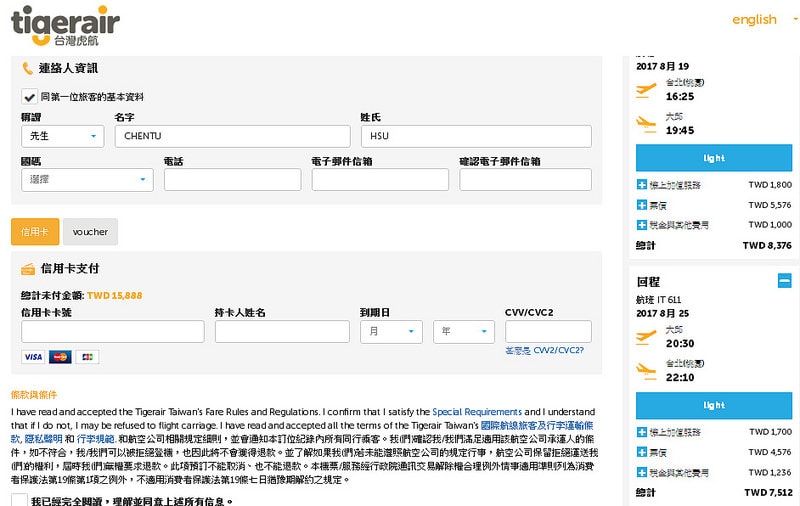Uncheck same-as-first-passenger checkbox
The width and height of the screenshot is (800, 506).
pyautogui.click(x=30, y=97)
